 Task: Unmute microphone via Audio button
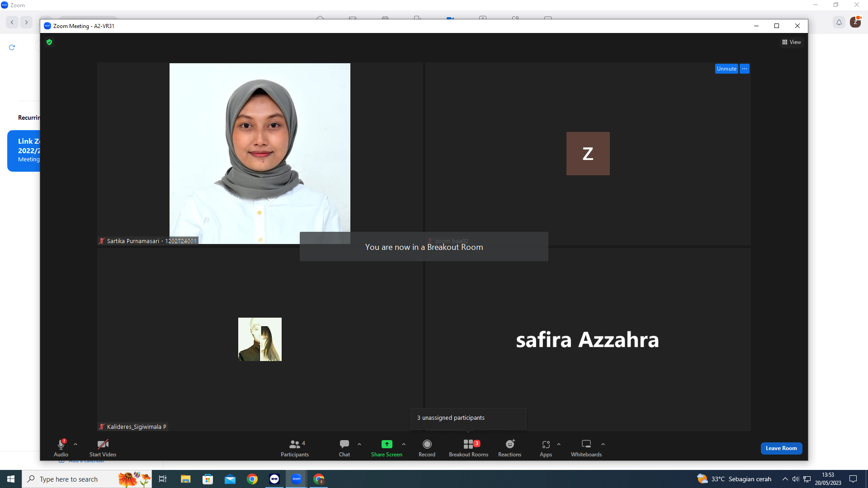click(x=61, y=448)
